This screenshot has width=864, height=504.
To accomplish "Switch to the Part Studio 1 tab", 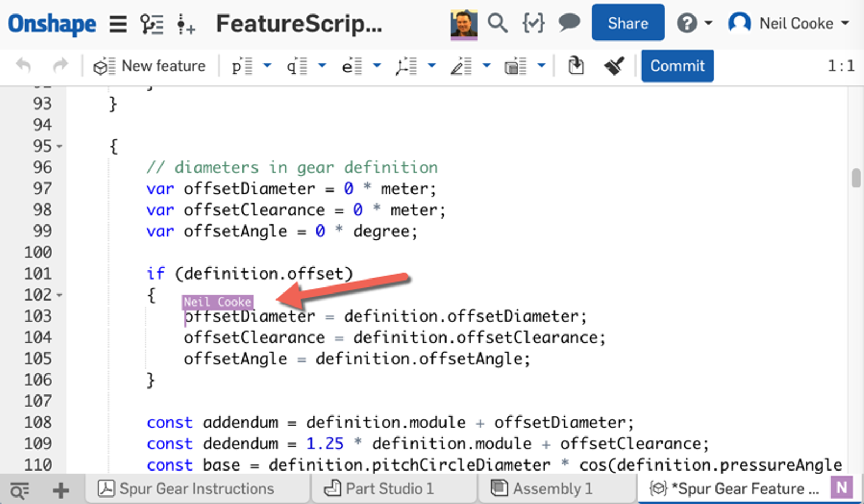I will pos(380,488).
